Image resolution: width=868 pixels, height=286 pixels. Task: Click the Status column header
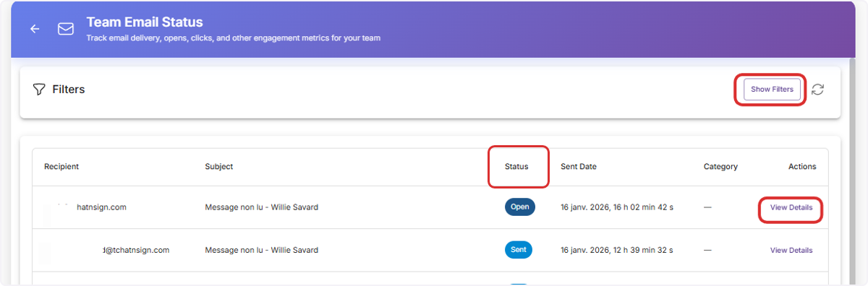516,167
